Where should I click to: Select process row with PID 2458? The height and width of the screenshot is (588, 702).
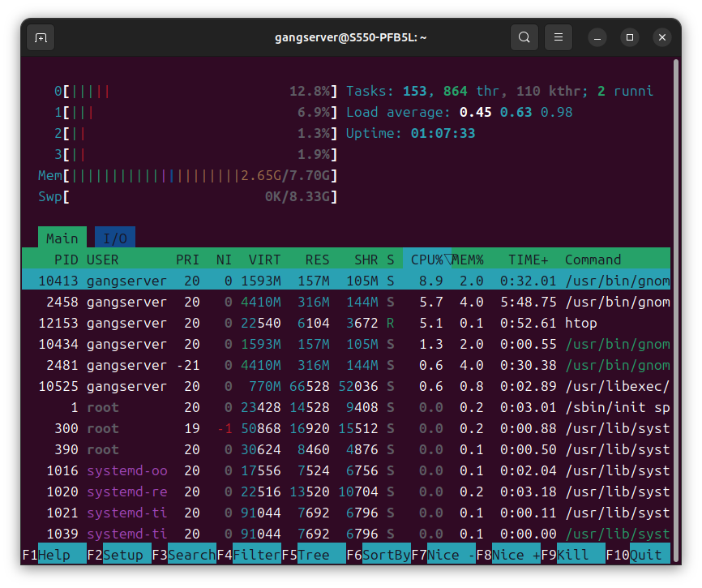tap(346, 302)
